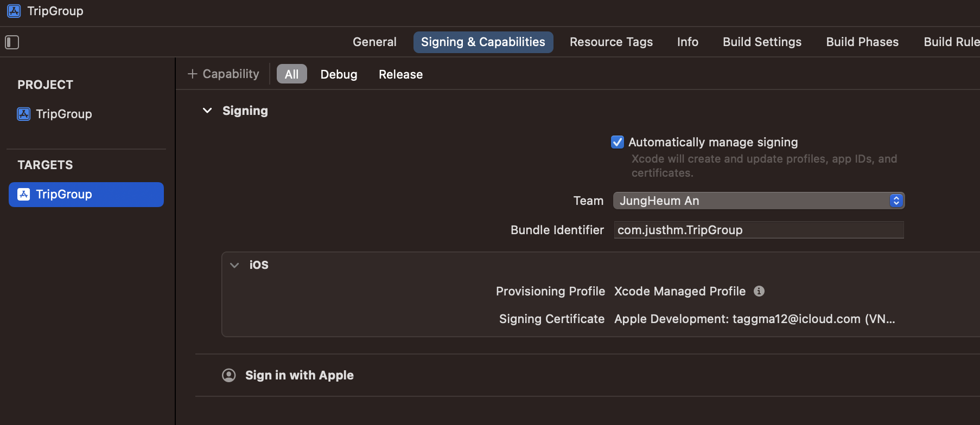Show Debug configuration only
980x425 pixels.
pos(339,74)
